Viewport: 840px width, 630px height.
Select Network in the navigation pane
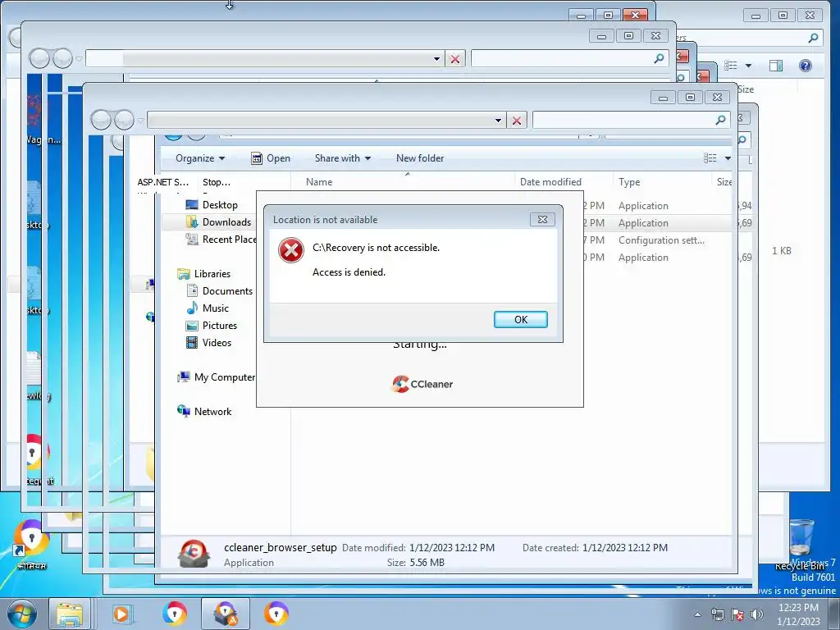tap(212, 412)
